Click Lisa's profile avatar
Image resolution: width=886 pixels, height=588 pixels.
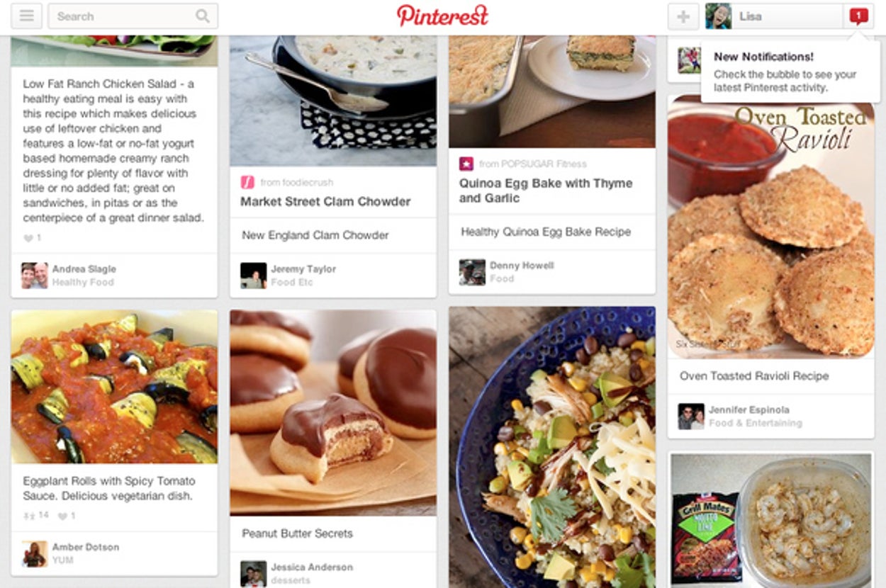point(718,16)
